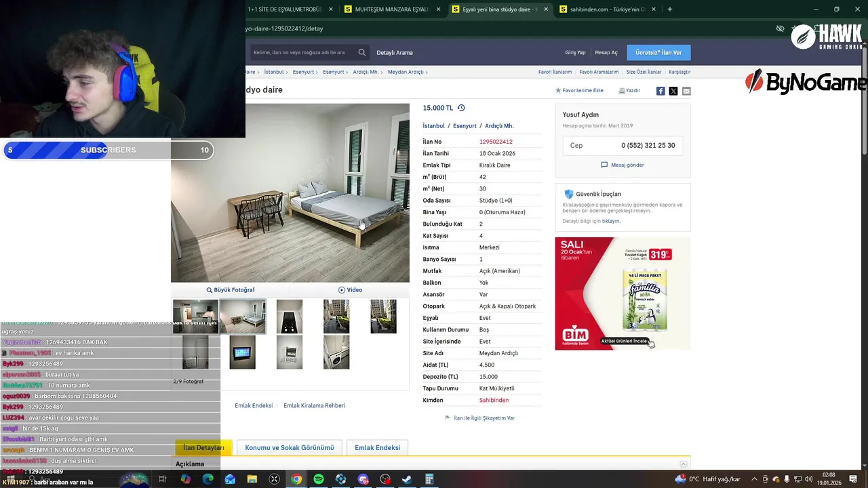Image resolution: width=868 pixels, height=488 pixels.
Task: Open Favori İlanlarım link
Action: 555,72
